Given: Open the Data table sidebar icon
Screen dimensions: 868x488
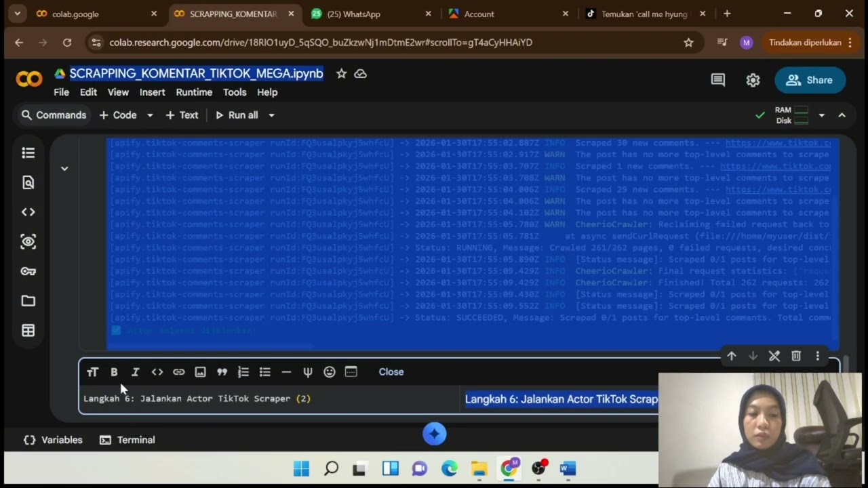Looking at the screenshot, I should pyautogui.click(x=28, y=331).
